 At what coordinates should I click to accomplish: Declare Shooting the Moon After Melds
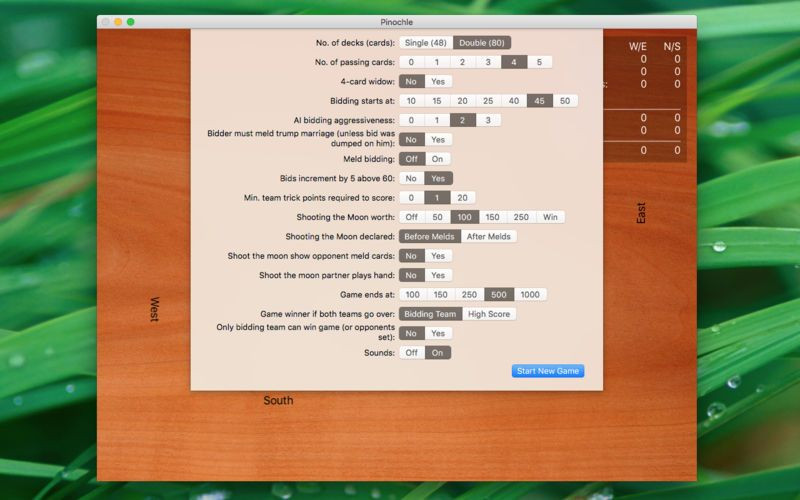pyautogui.click(x=488, y=237)
